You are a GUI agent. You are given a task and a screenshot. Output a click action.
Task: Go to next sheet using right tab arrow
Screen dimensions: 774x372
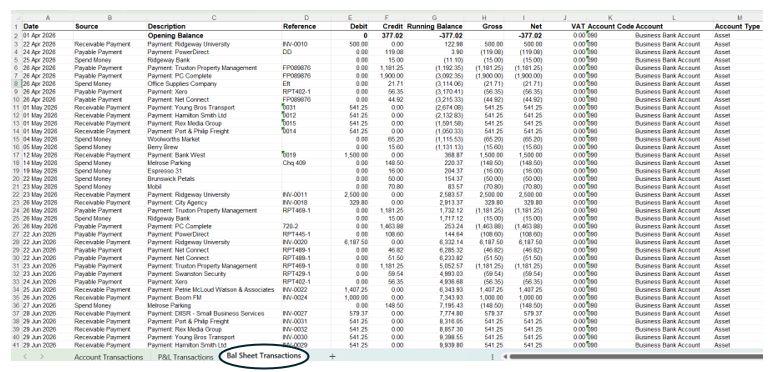(x=42, y=356)
